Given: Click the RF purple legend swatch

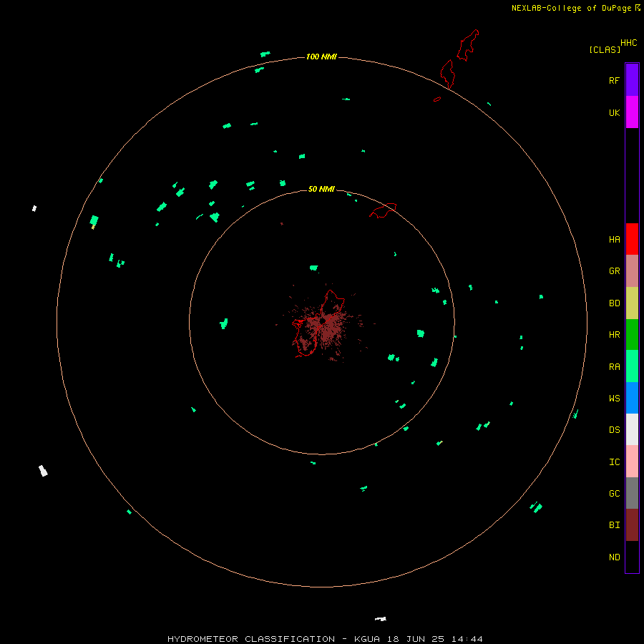Looking at the screenshot, I should tap(632, 80).
